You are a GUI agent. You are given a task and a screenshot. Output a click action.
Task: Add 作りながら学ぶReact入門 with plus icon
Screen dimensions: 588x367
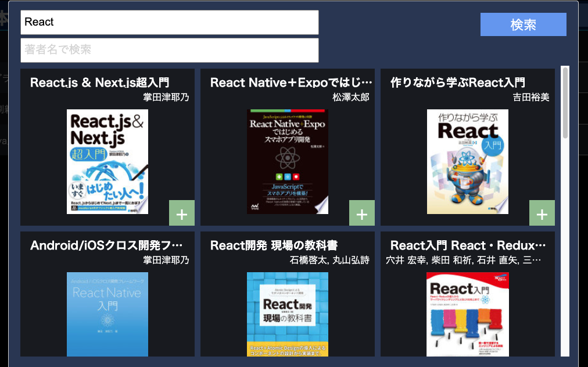542,213
